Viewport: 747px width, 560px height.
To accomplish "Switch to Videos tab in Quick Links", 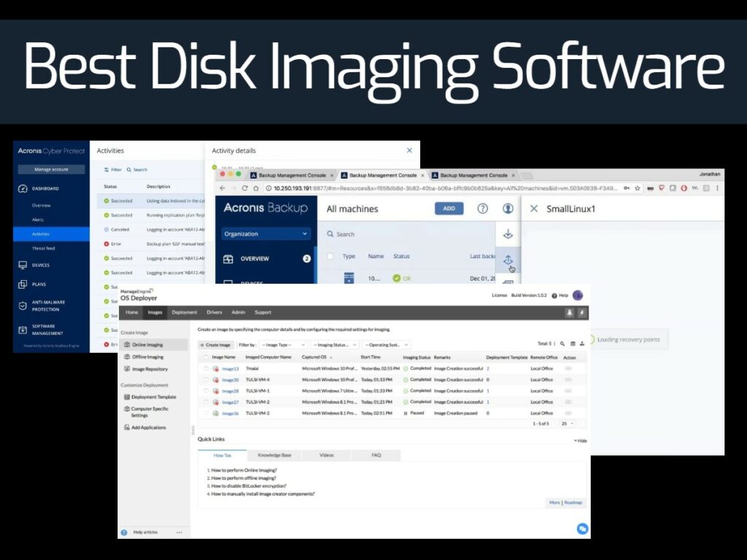I will (326, 455).
